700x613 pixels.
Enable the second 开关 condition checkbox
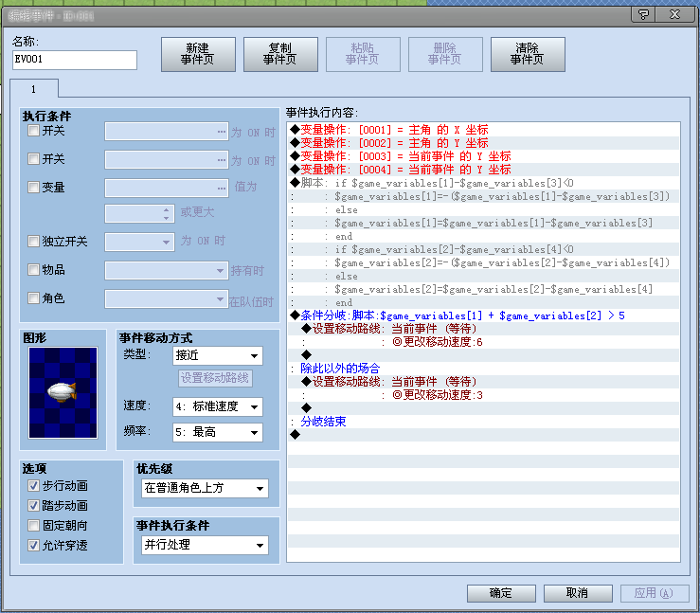click(x=33, y=158)
